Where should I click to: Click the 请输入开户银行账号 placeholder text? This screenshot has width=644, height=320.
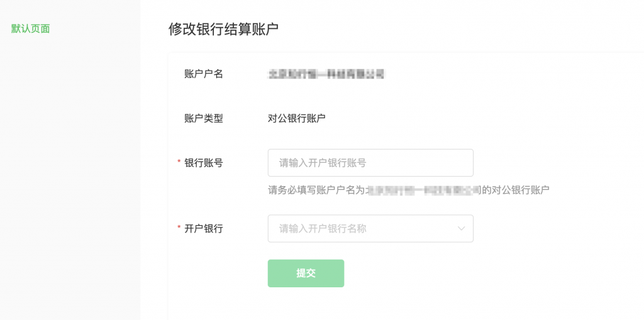pyautogui.click(x=323, y=163)
